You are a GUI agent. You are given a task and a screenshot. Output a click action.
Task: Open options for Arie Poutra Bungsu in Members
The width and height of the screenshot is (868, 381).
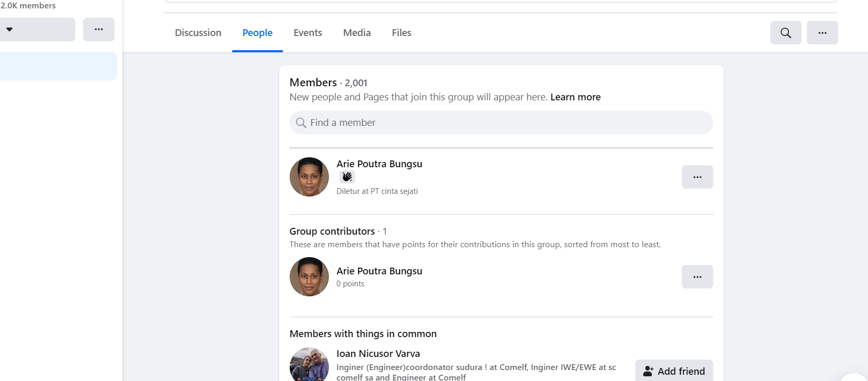697,177
